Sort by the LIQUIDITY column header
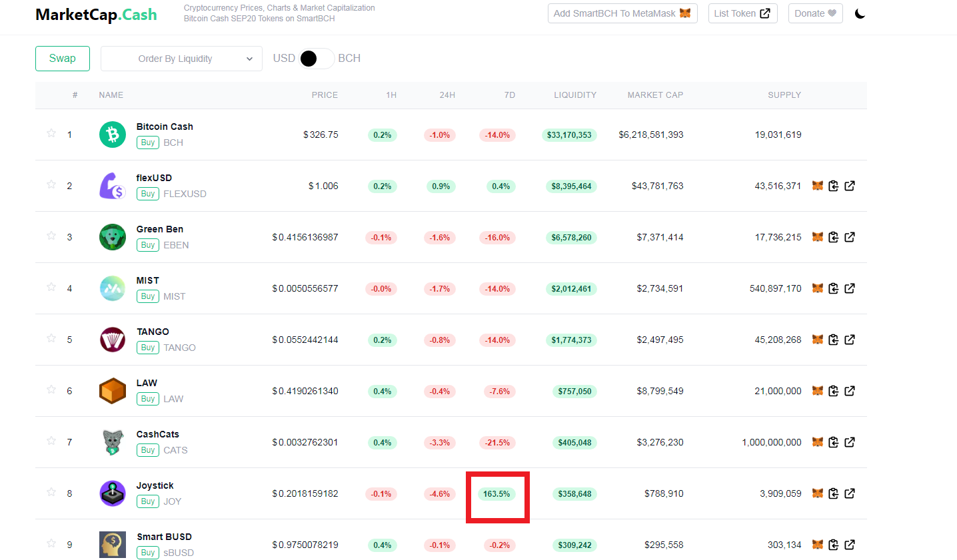This screenshot has width=957, height=560. pyautogui.click(x=575, y=95)
